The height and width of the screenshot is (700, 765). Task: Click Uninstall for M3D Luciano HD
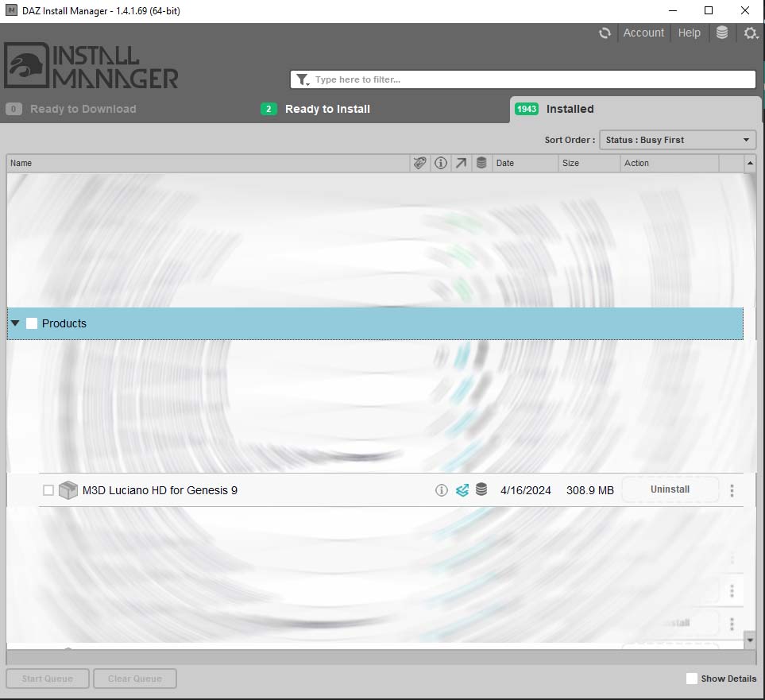tap(670, 489)
